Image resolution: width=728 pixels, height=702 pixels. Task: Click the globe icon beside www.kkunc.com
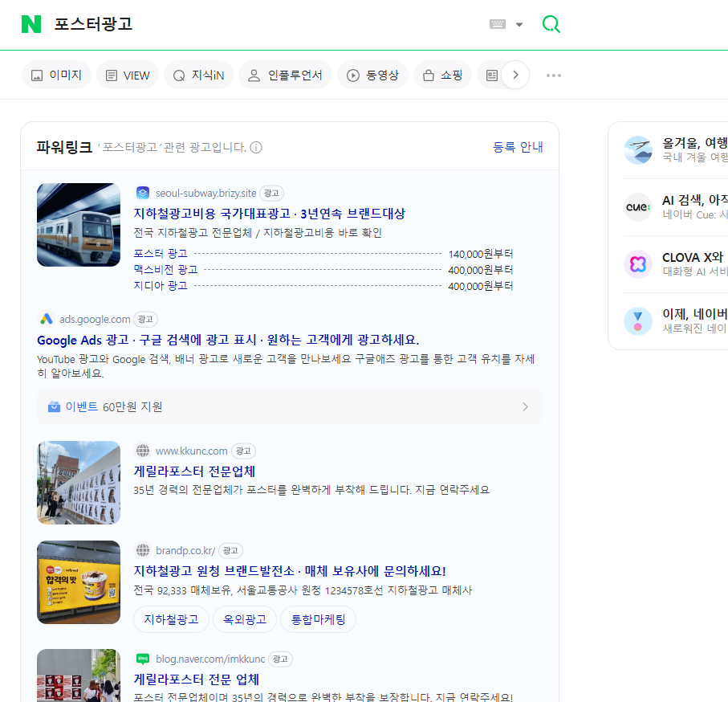pos(143,451)
